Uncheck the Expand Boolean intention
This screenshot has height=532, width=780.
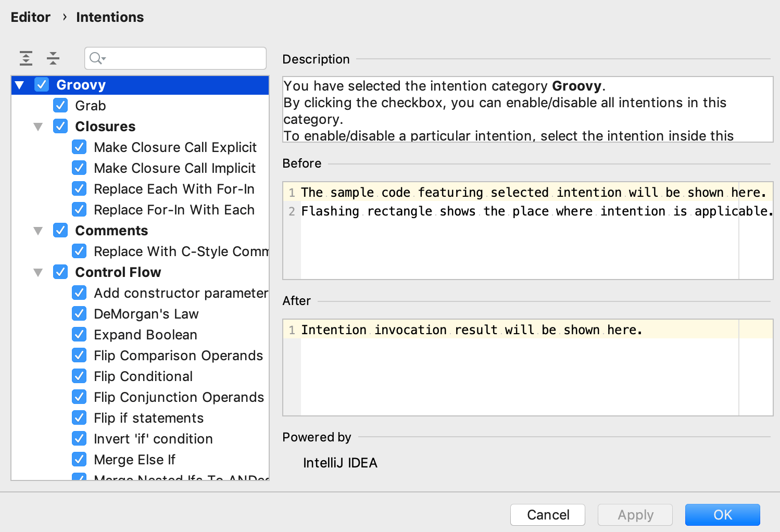coord(79,334)
